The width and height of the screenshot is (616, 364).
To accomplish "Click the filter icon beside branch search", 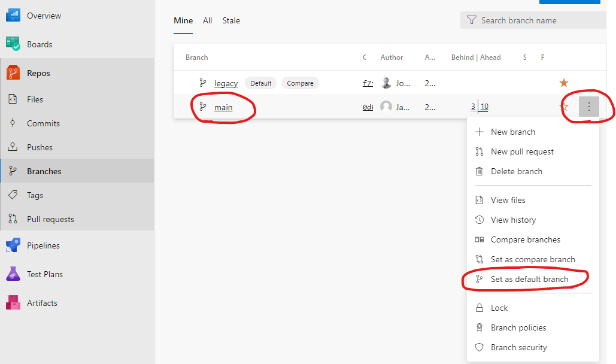I will point(471,20).
